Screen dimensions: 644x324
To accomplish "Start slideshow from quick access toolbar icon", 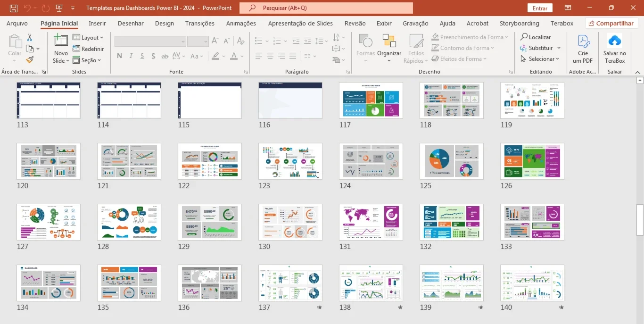I will (x=59, y=8).
